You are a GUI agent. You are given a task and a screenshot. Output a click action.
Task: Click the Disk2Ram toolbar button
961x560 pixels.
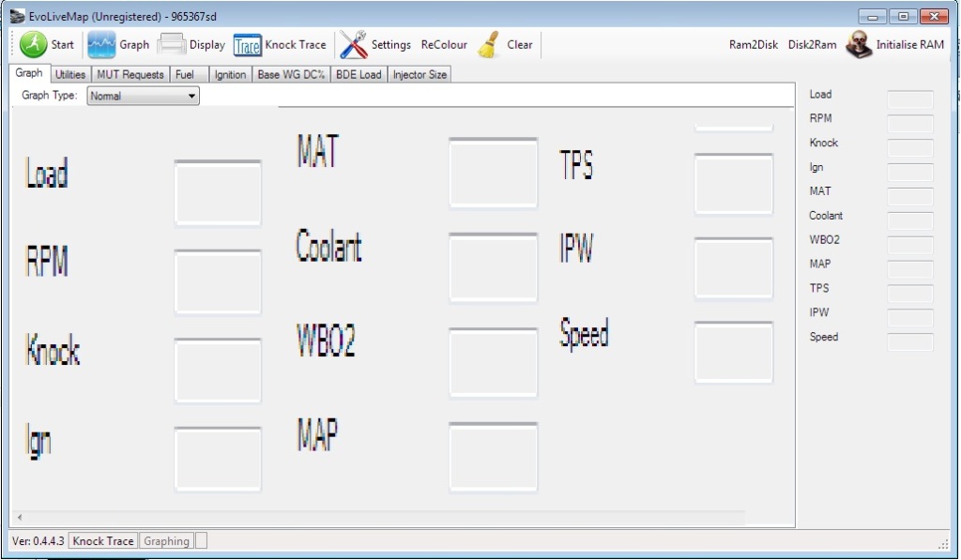[x=812, y=45]
